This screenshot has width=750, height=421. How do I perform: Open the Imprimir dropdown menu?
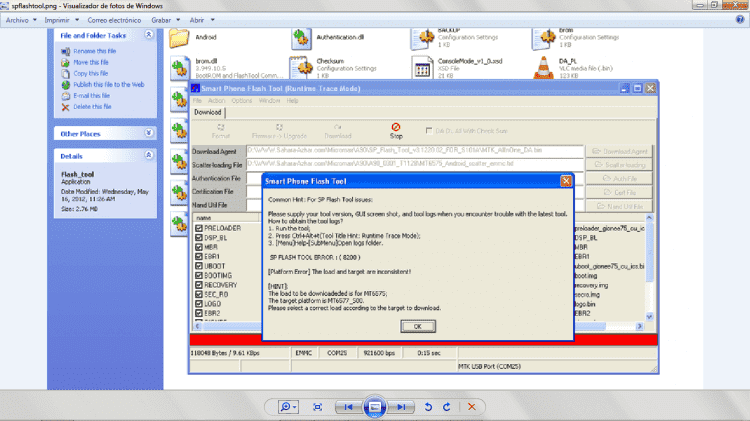[x=61, y=20]
